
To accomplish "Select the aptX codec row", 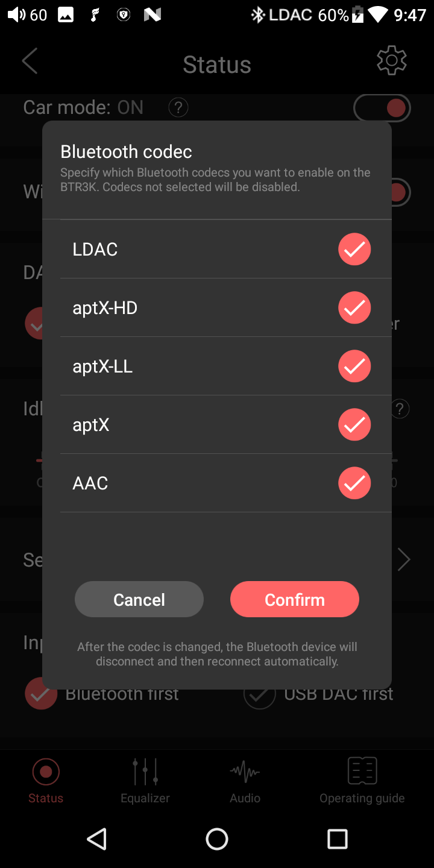I will click(226, 424).
